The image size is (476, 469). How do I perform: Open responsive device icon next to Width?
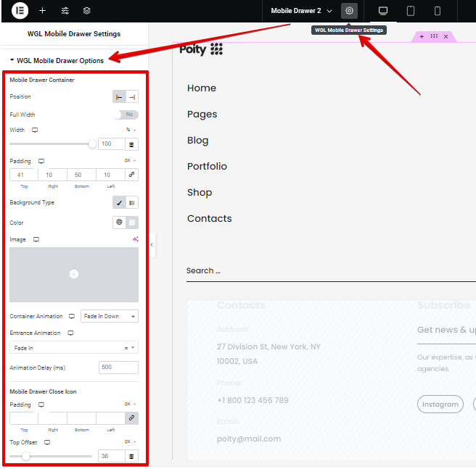[x=35, y=130]
